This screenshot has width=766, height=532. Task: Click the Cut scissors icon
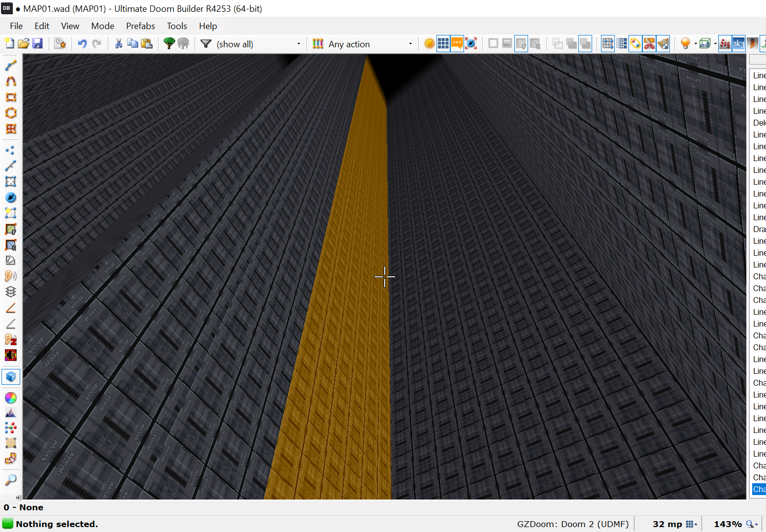[118, 44]
